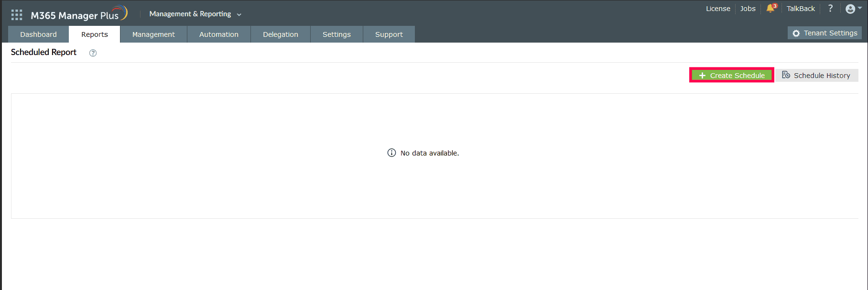Expand the Management & Reporting dropdown
Viewport: 868px width, 290px height.
coord(195,14)
